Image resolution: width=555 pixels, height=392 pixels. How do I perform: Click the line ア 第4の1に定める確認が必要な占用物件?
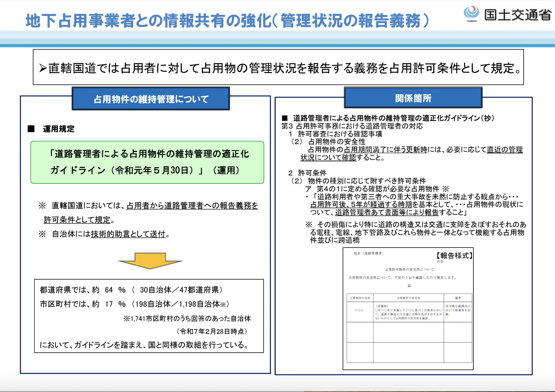[x=377, y=189]
